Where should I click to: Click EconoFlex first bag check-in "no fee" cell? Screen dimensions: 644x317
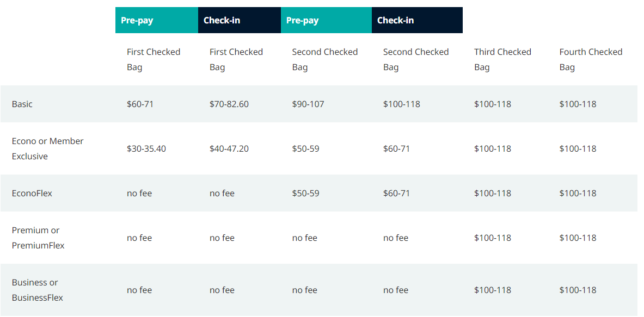click(222, 193)
